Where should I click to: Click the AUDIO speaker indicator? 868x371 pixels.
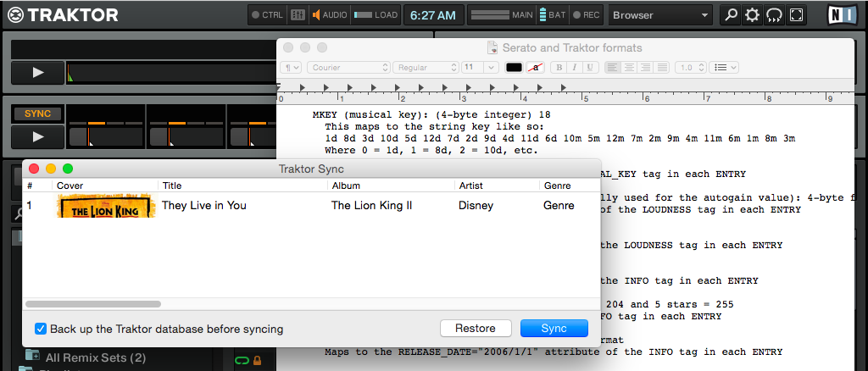330,15
